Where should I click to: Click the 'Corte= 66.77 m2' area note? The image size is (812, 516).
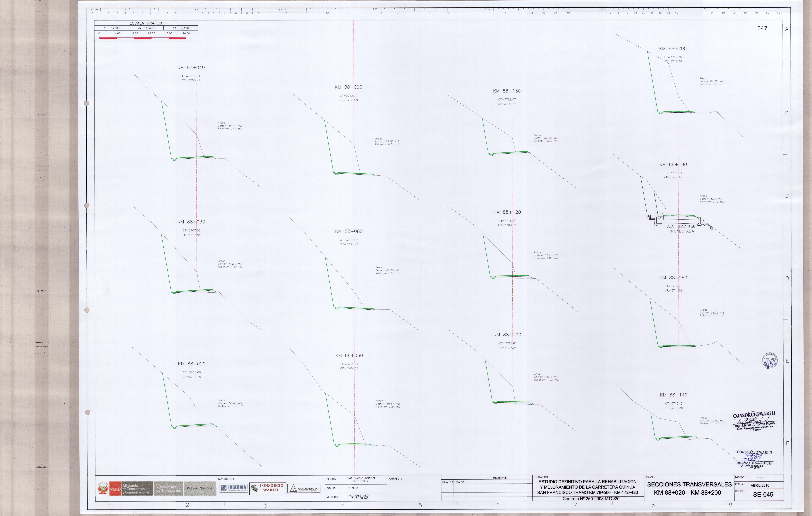[x=230, y=126]
